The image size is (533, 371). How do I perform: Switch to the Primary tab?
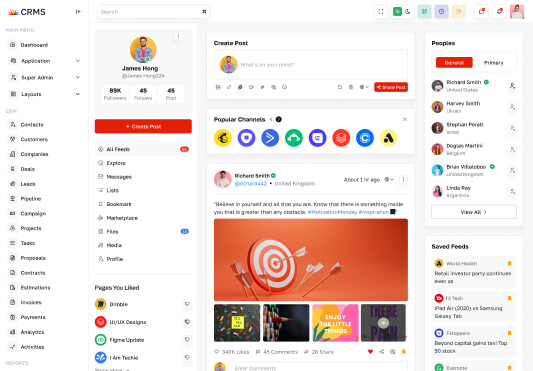[x=494, y=63]
